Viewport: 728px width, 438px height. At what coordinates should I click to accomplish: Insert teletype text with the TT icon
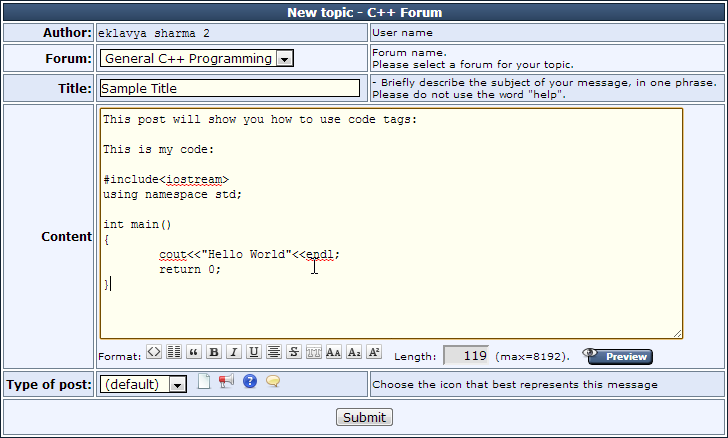pyautogui.click(x=314, y=352)
